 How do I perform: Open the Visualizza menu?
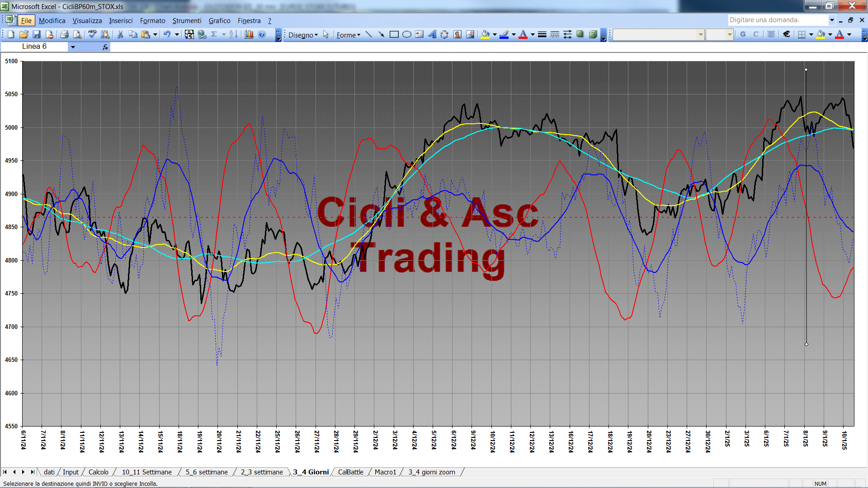point(87,20)
